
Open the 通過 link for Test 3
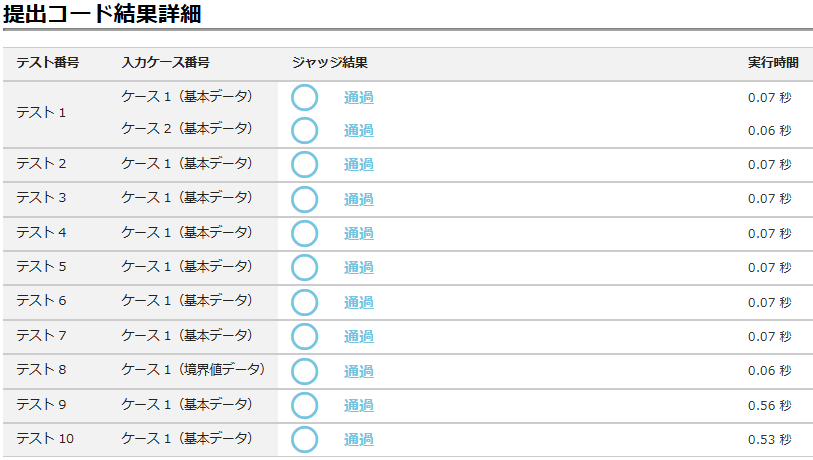pyautogui.click(x=358, y=199)
